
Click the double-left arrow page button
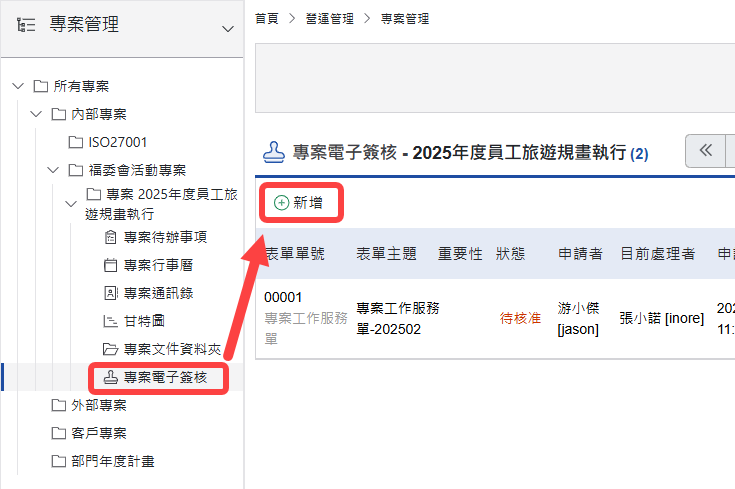(x=706, y=151)
